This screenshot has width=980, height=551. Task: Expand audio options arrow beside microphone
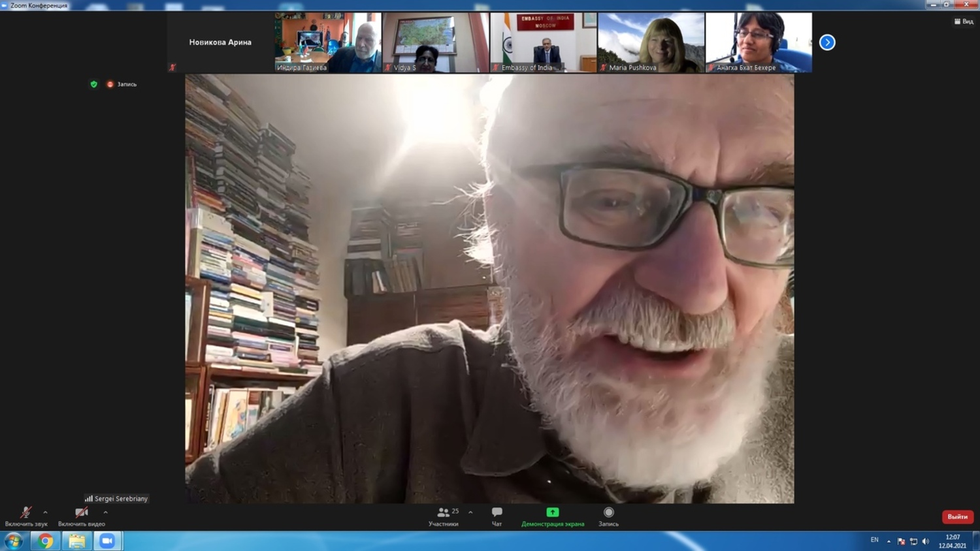45,512
